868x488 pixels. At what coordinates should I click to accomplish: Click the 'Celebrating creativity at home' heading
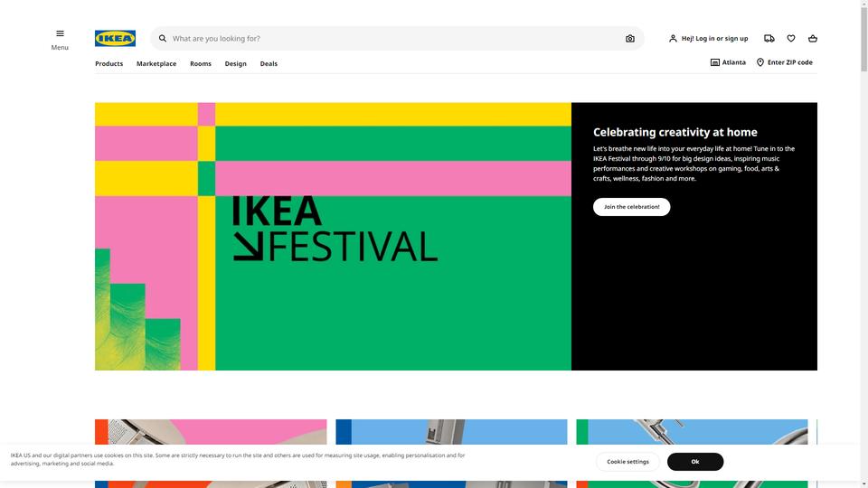point(675,132)
